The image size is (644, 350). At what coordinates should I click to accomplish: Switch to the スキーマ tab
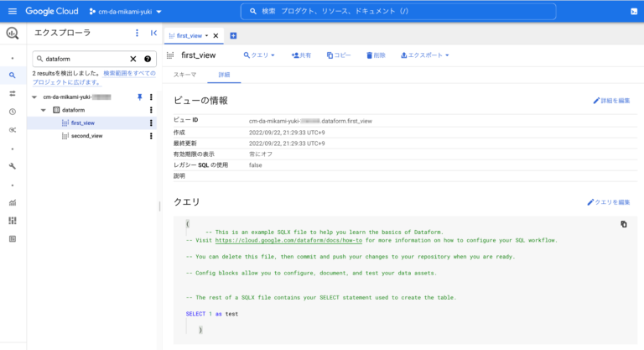[184, 75]
